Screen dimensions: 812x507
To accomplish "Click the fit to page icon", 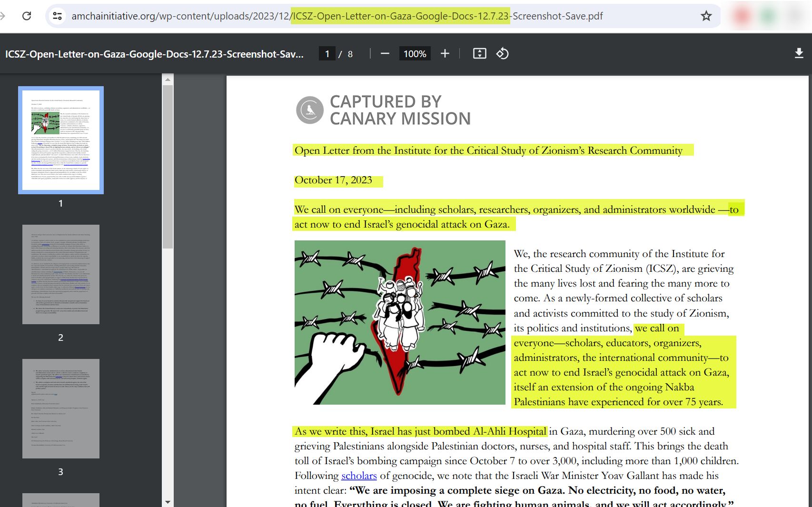I will coord(479,54).
